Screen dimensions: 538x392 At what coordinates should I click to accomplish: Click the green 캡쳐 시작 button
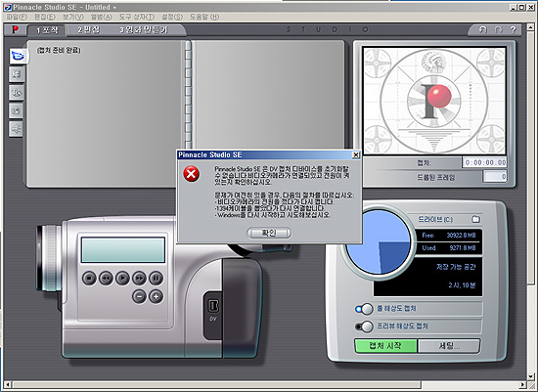pyautogui.click(x=385, y=346)
